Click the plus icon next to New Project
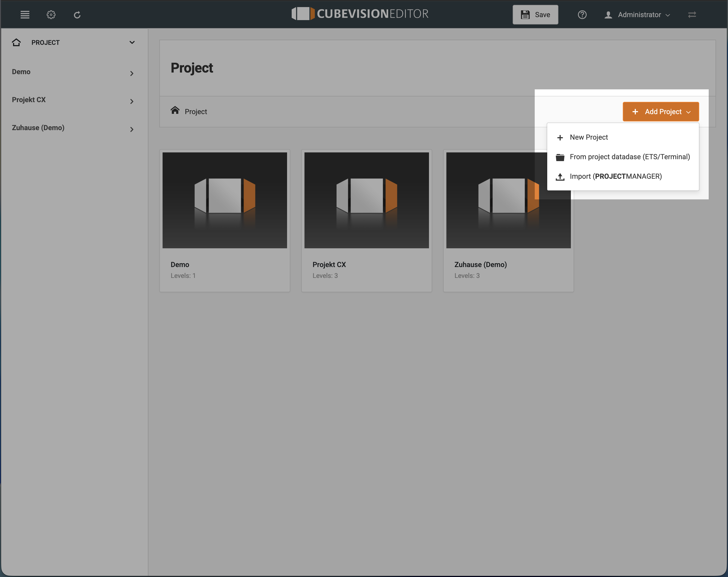 pyautogui.click(x=560, y=138)
